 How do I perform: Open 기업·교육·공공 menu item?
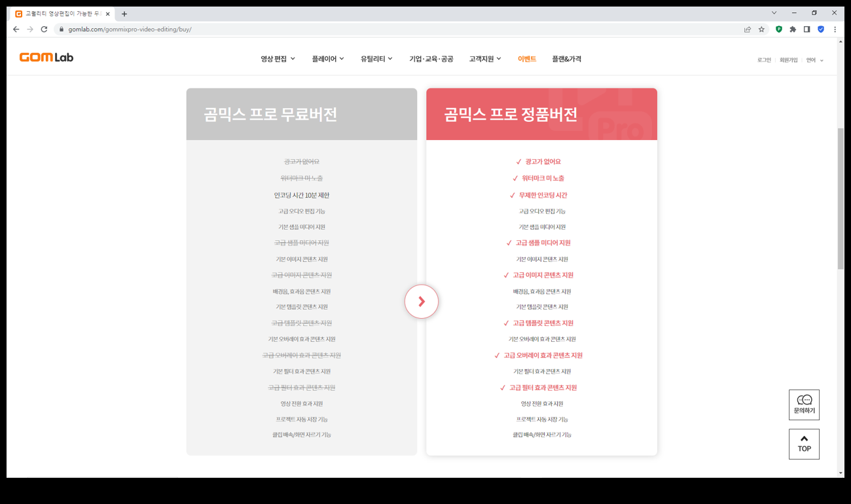[x=431, y=59]
